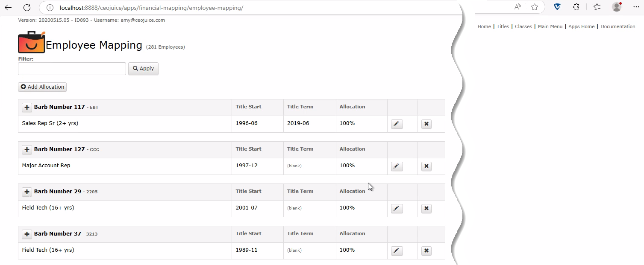This screenshot has width=644, height=265.
Task: Click into the Filter text field
Action: (72, 69)
